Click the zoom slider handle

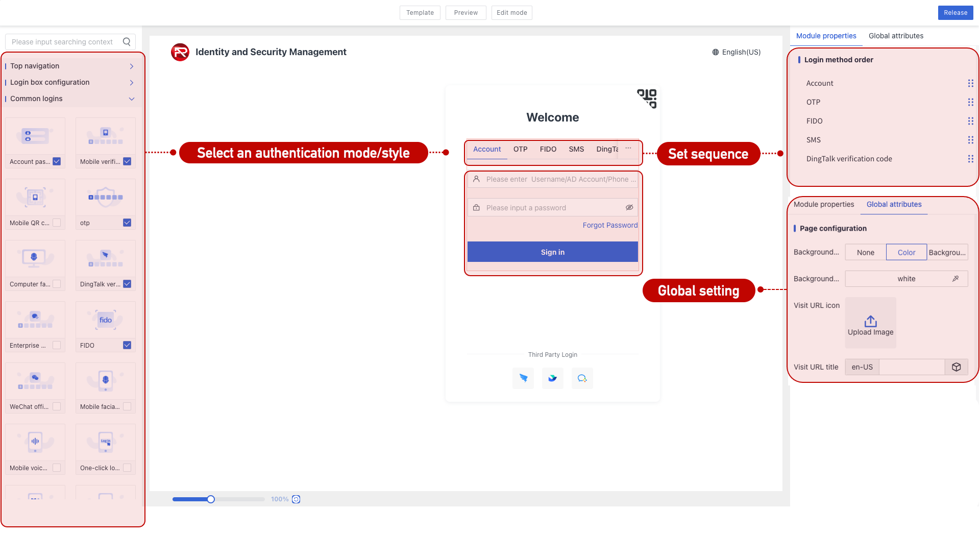[211, 499]
